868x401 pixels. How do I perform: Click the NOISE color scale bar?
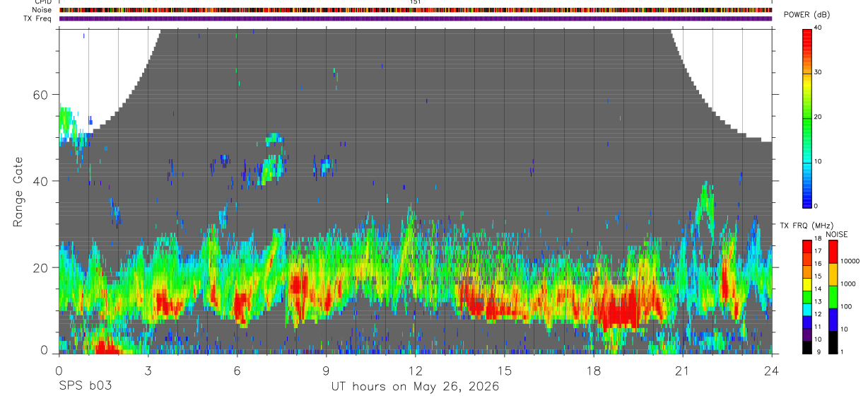point(832,297)
